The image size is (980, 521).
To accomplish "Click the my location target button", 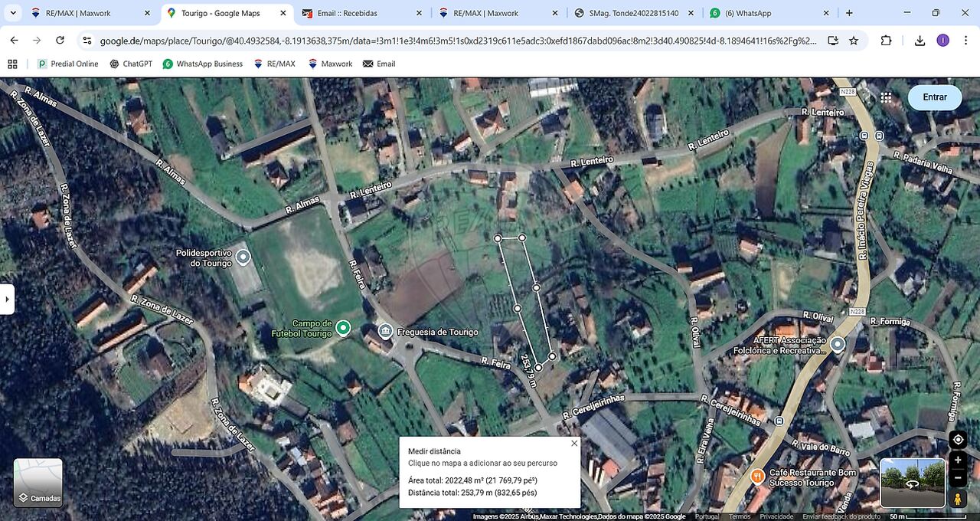I will pos(958,440).
